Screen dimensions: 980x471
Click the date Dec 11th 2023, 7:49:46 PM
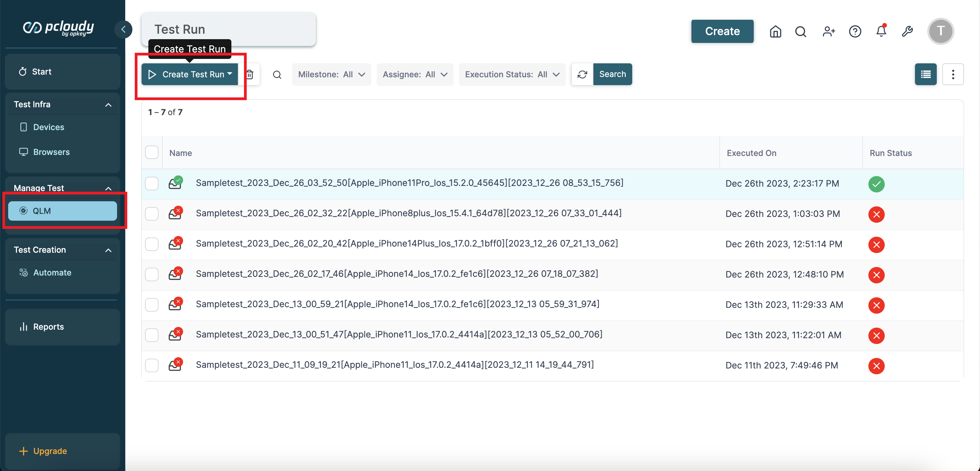coord(781,365)
